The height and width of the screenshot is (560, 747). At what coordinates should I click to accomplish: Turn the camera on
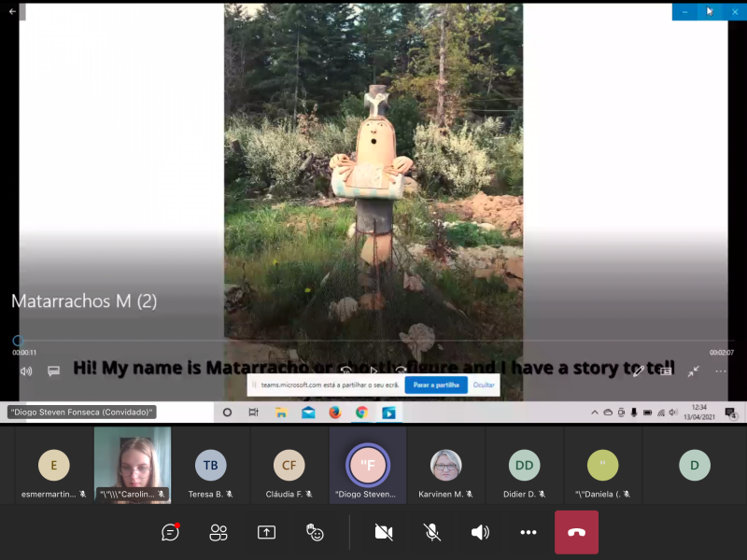click(x=383, y=532)
